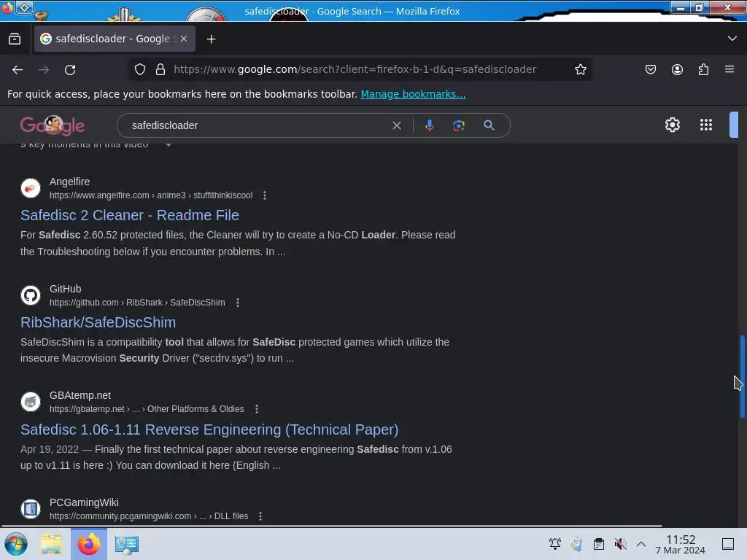747x560 pixels.
Task: Open notifications bell in system tray
Action: tap(554, 544)
